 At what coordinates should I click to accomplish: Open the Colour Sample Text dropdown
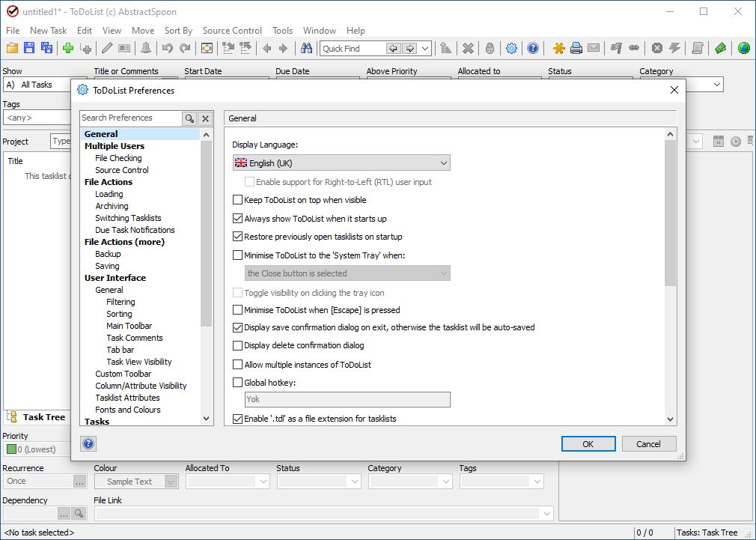[171, 482]
